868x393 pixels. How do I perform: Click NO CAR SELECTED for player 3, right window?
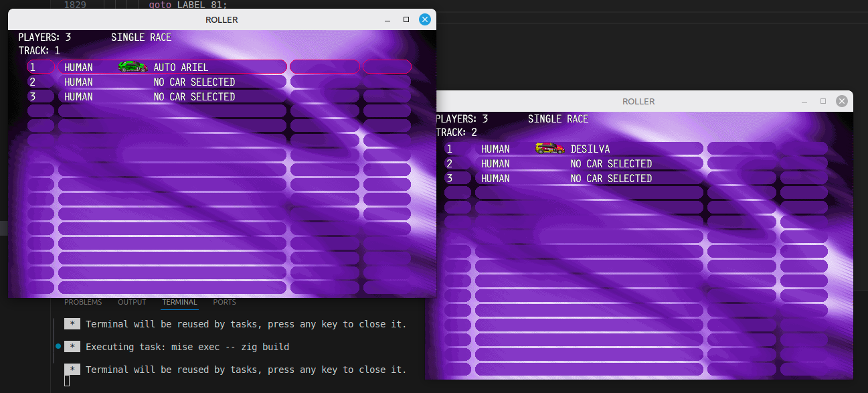611,178
